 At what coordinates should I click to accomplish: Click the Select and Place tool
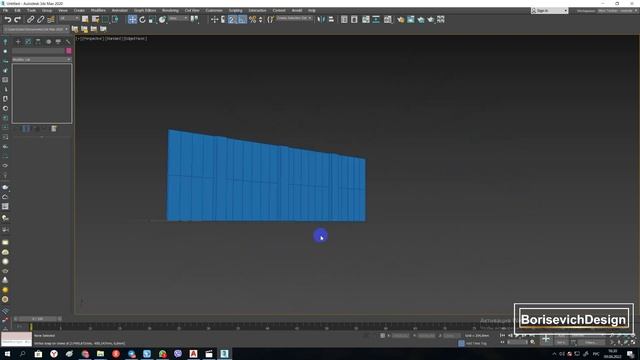tap(162, 19)
